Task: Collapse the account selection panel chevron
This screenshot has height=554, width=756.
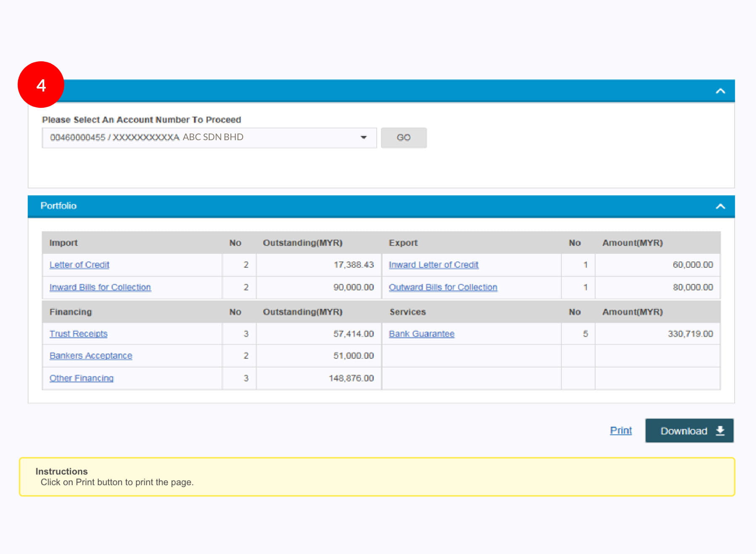Action: pos(720,91)
